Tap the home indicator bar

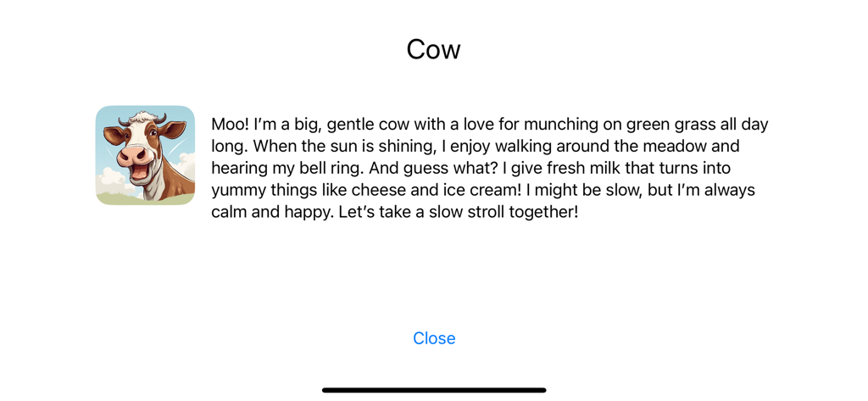[434, 390]
